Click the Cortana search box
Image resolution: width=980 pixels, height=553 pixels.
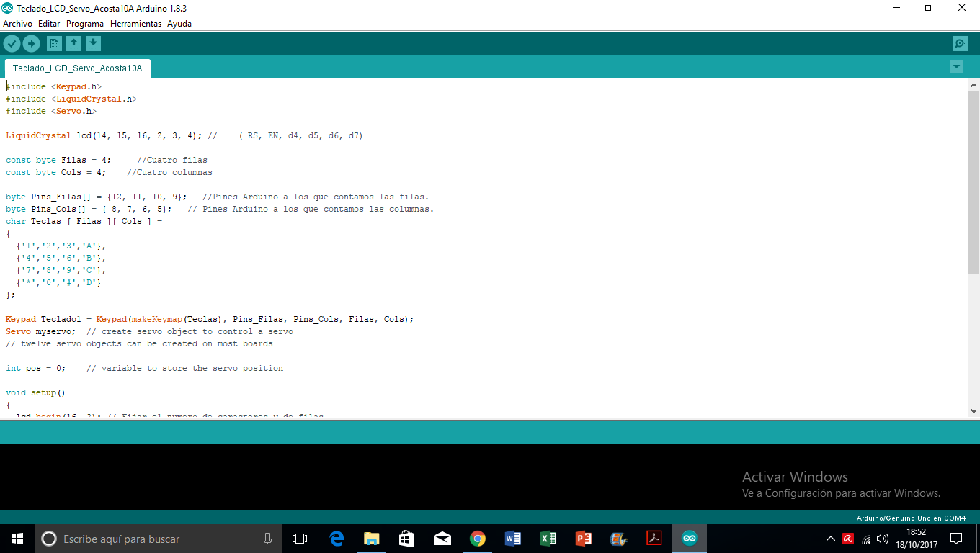coord(159,539)
